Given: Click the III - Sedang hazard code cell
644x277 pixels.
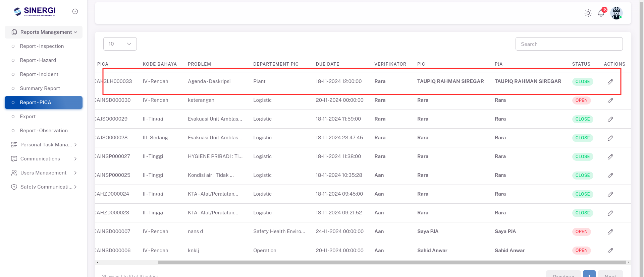Looking at the screenshot, I should coord(155,138).
